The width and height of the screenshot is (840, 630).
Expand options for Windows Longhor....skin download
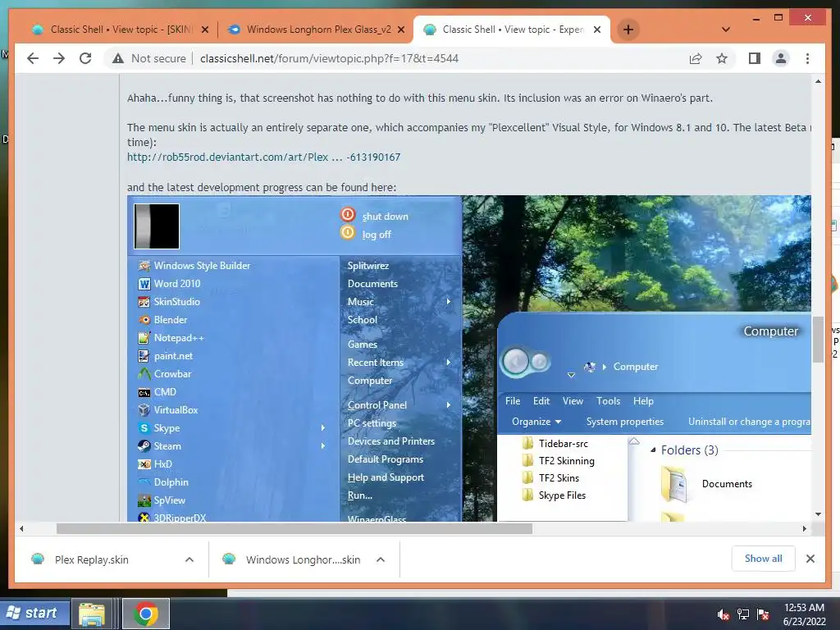coord(381,559)
